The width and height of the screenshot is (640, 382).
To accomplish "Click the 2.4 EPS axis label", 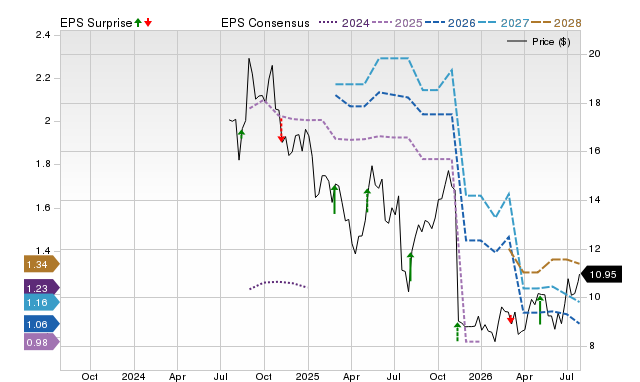I will tap(43, 35).
